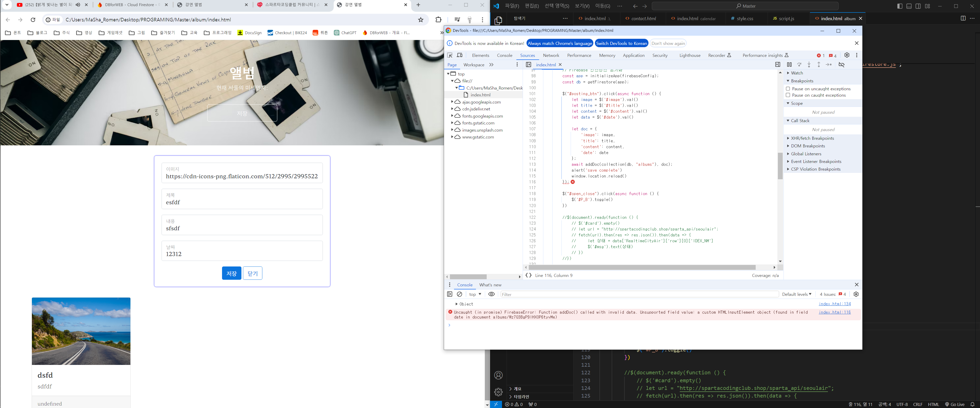Image resolution: width=980 pixels, height=408 pixels.
Task: Toggle the device toolbar in DevTools
Action: point(460,55)
